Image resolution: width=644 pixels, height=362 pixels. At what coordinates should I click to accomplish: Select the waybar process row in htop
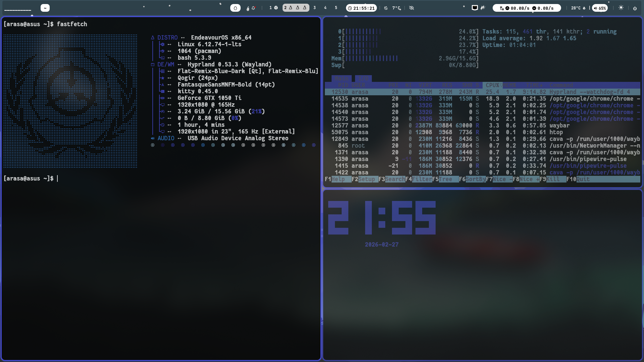(483, 125)
